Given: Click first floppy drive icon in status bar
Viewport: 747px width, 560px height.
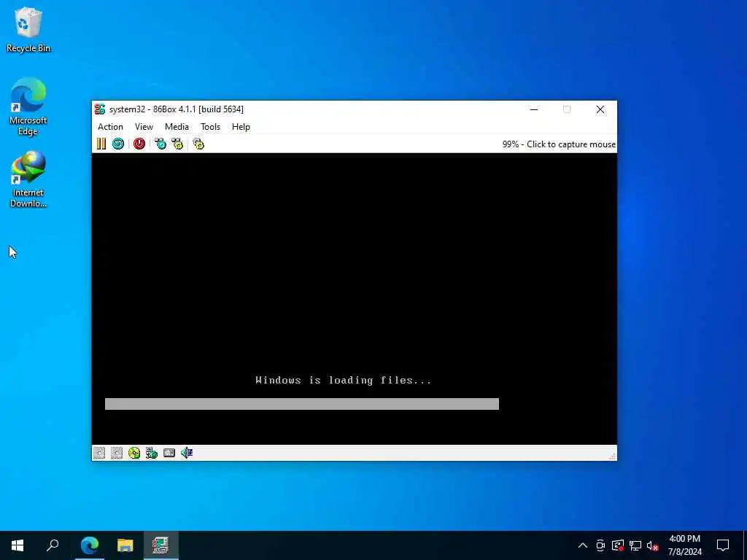Looking at the screenshot, I should pos(99,453).
